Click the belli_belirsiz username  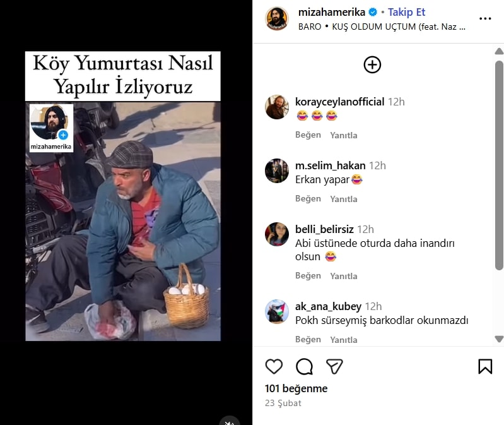pyautogui.click(x=324, y=229)
